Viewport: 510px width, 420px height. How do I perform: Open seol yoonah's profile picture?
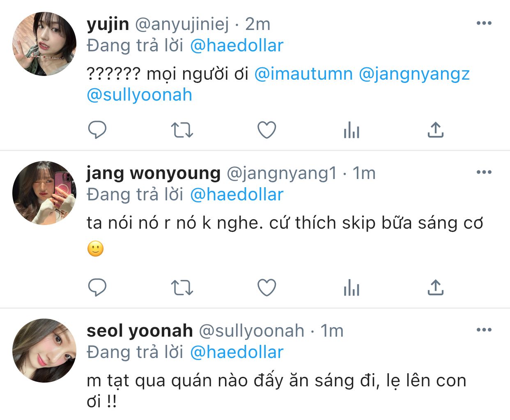point(44,350)
